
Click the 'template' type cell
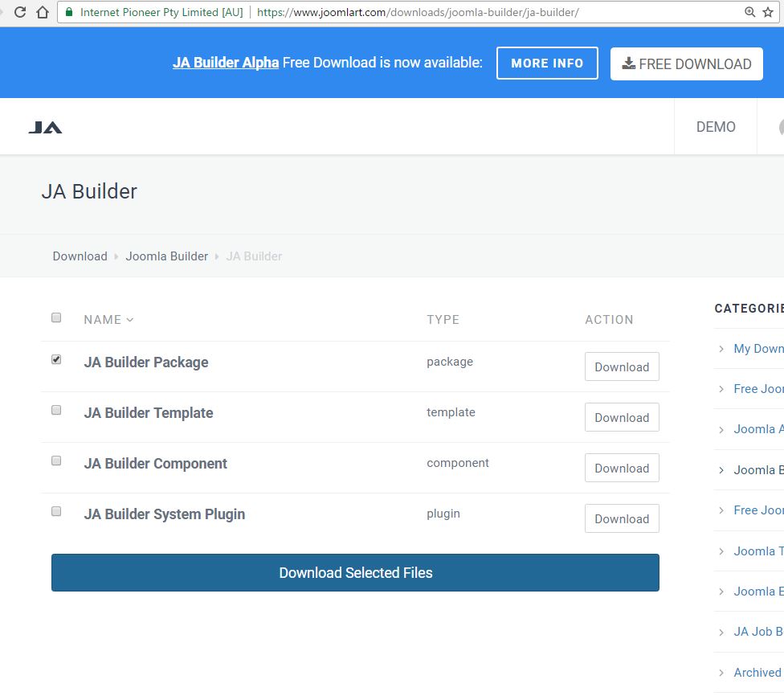pos(451,411)
